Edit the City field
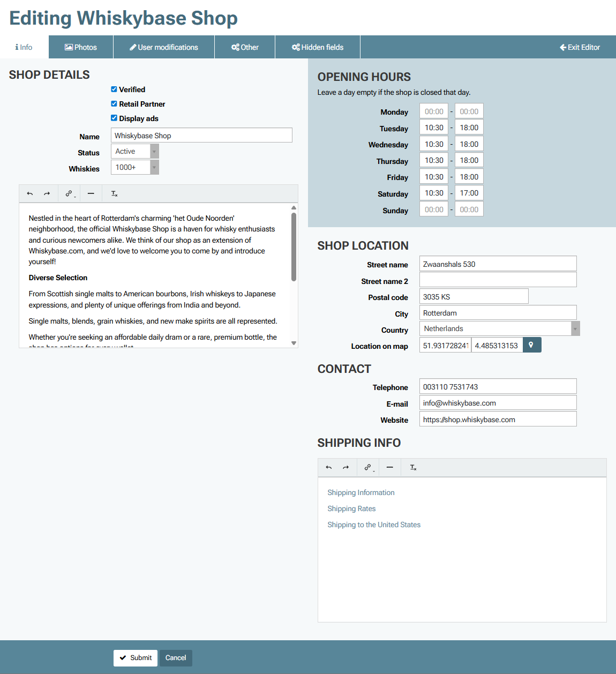616x674 pixels. pos(498,312)
